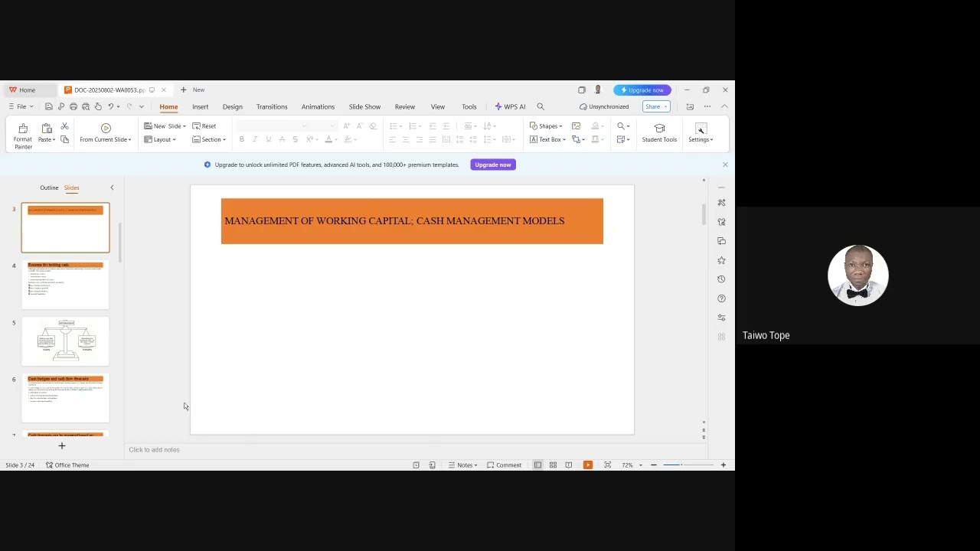Click the 'Click to add notes' field

pos(417,449)
